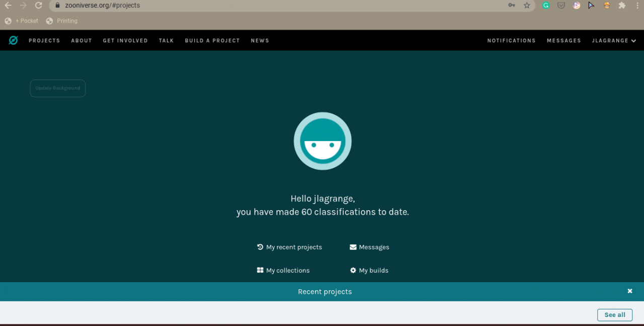Open My recent projects
The width and height of the screenshot is (644, 326).
(x=289, y=247)
